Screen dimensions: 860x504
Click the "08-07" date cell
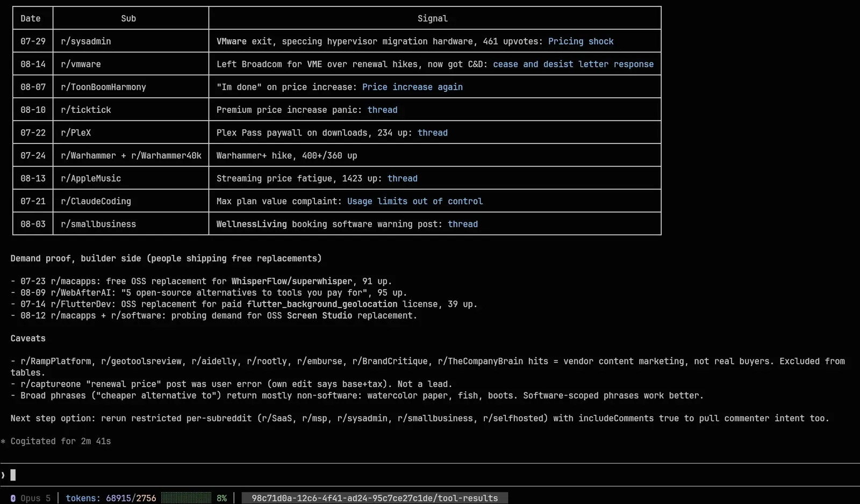[x=33, y=87]
